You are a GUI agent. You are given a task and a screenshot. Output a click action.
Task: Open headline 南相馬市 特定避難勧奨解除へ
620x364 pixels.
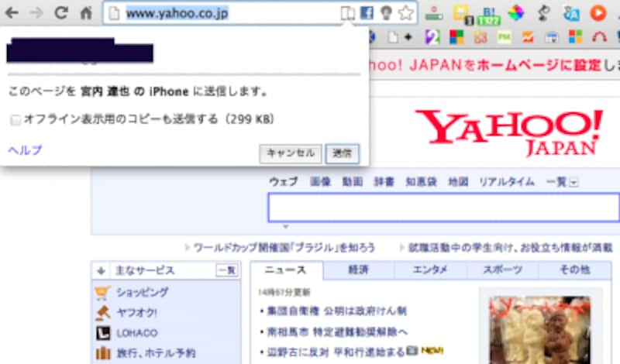coord(337,331)
